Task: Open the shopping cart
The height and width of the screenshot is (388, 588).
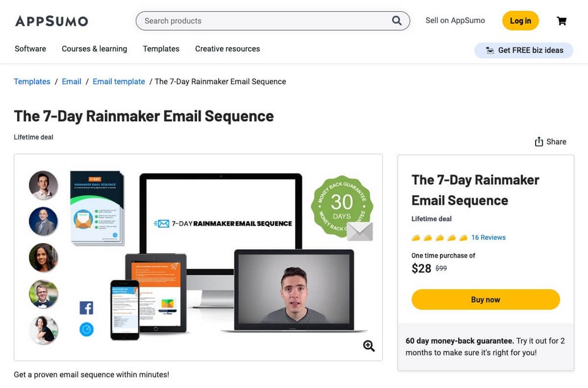Action: (x=562, y=21)
